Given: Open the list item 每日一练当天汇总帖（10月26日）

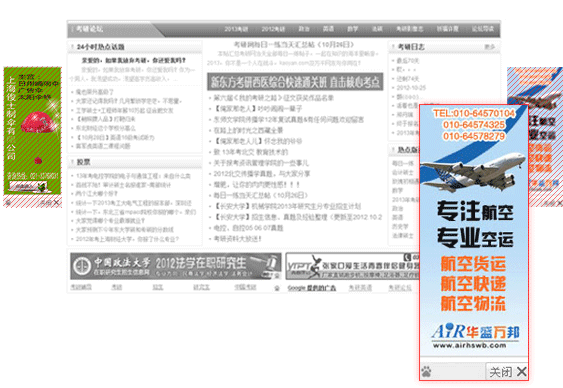Looking at the screenshot, I should 261,195.
